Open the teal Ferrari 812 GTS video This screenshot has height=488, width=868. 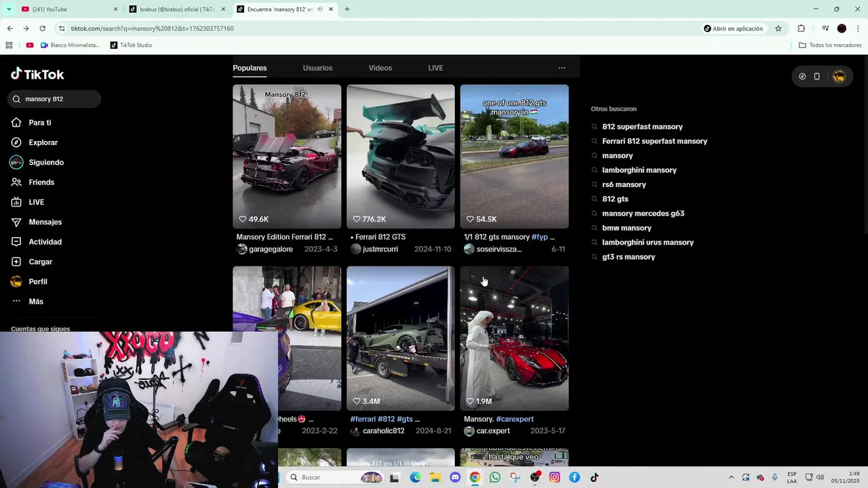401,157
